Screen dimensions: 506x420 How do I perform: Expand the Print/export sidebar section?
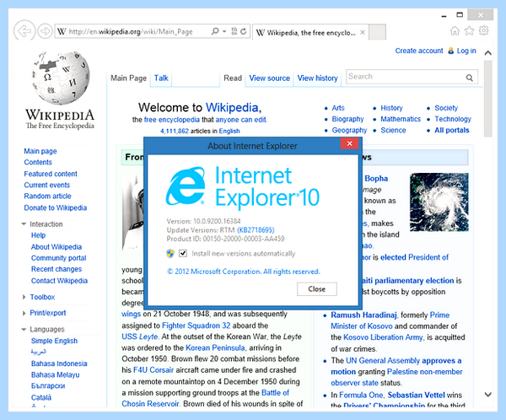pos(24,313)
